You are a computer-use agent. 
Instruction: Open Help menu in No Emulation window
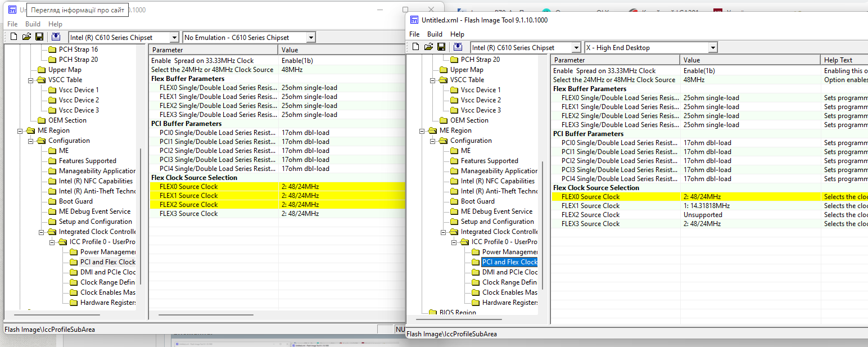[56, 24]
